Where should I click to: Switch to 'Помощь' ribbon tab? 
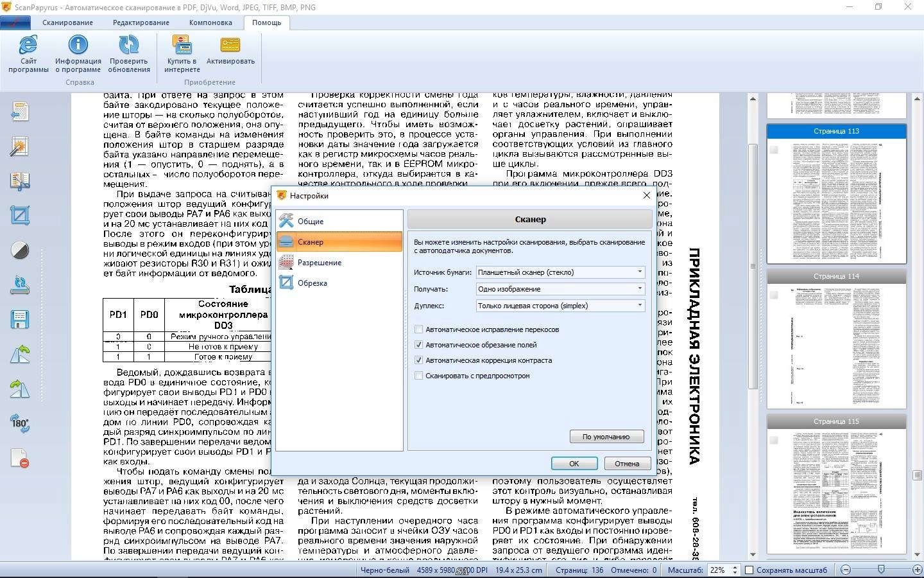point(266,22)
